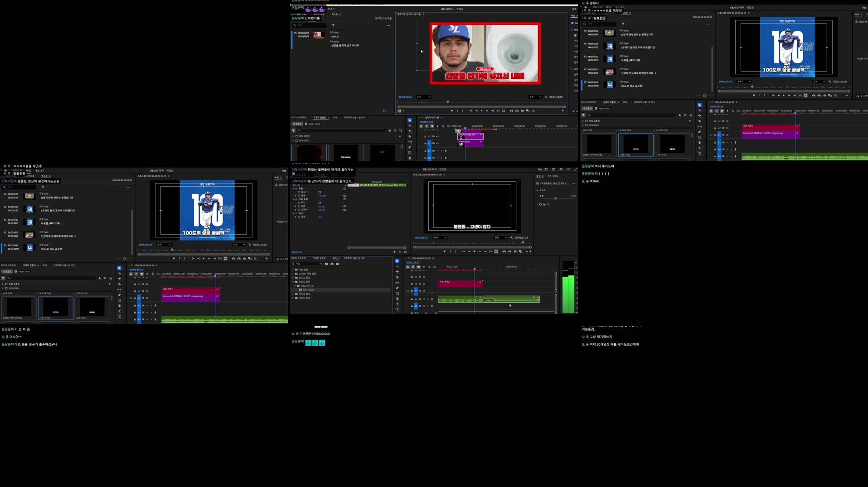
Task: Toggle Snap in black-preview timeline header
Action: (x=413, y=267)
